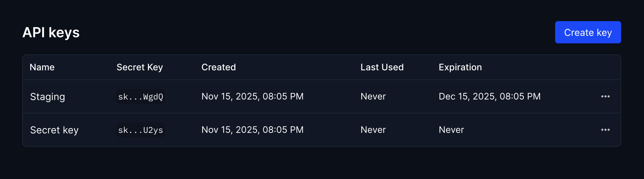
Task: Sort by the Created column header
Action: tap(218, 67)
